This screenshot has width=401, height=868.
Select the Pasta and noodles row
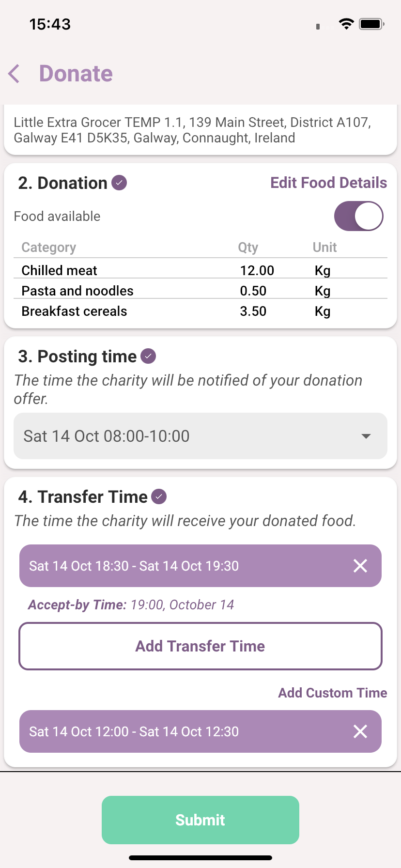(x=200, y=291)
